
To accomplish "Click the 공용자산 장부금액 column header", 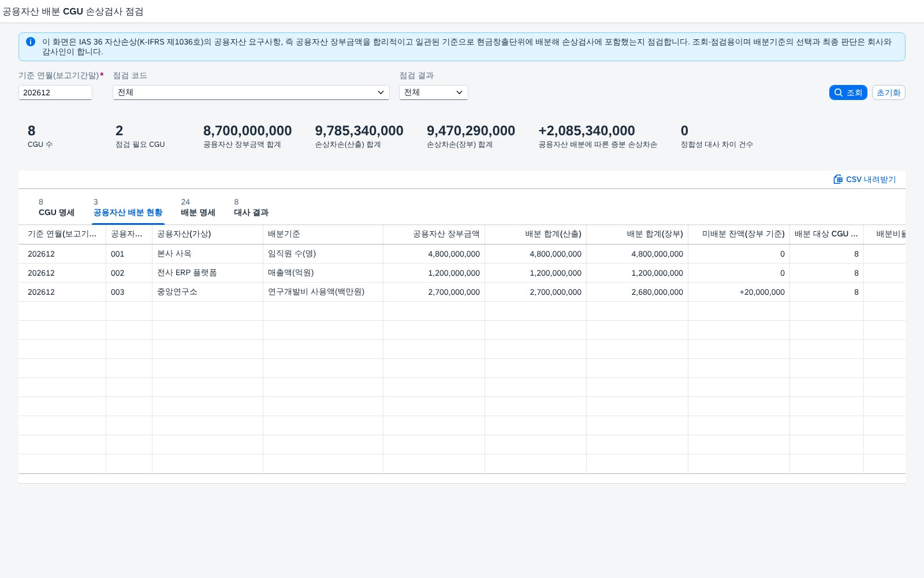I will (434, 234).
